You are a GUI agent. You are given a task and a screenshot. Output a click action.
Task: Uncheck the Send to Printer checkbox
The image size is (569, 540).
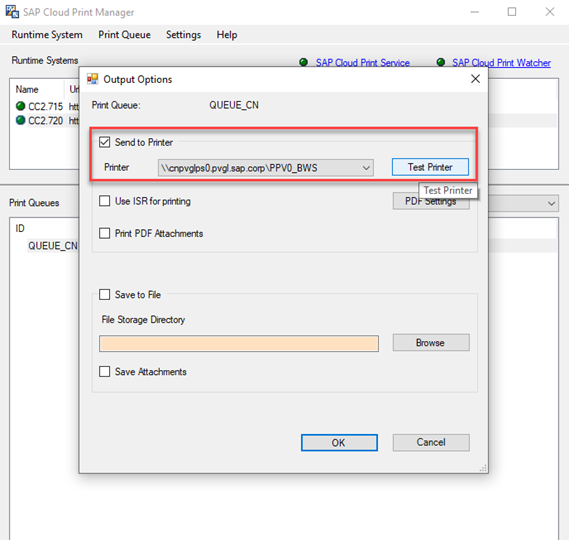[105, 142]
